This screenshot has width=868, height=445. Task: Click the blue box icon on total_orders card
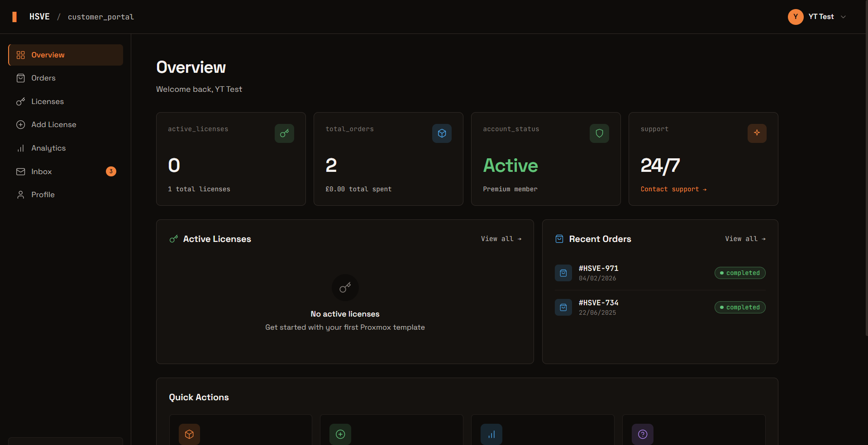pos(442,133)
